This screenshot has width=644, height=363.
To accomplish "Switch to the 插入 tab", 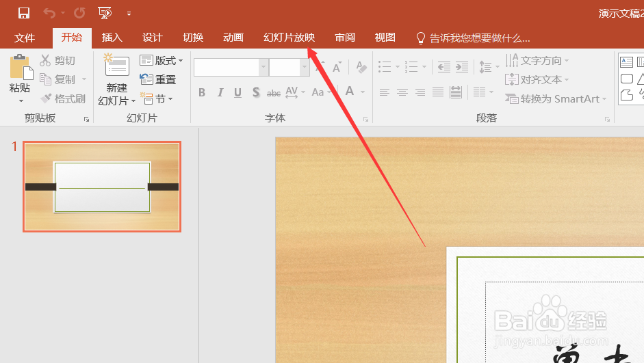I will click(112, 38).
